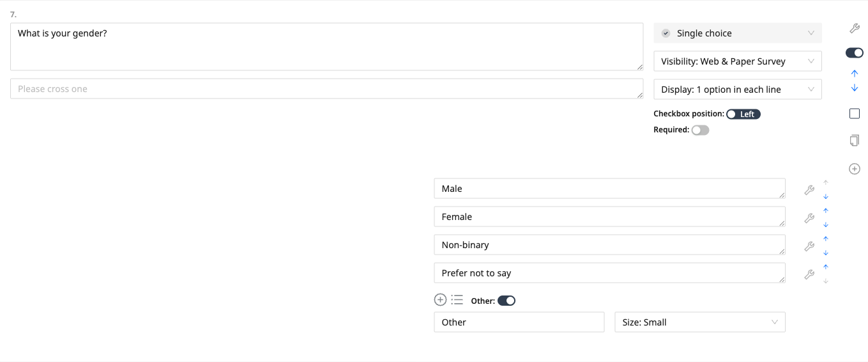Move Female option up
Image resolution: width=868 pixels, height=362 pixels.
click(x=826, y=210)
